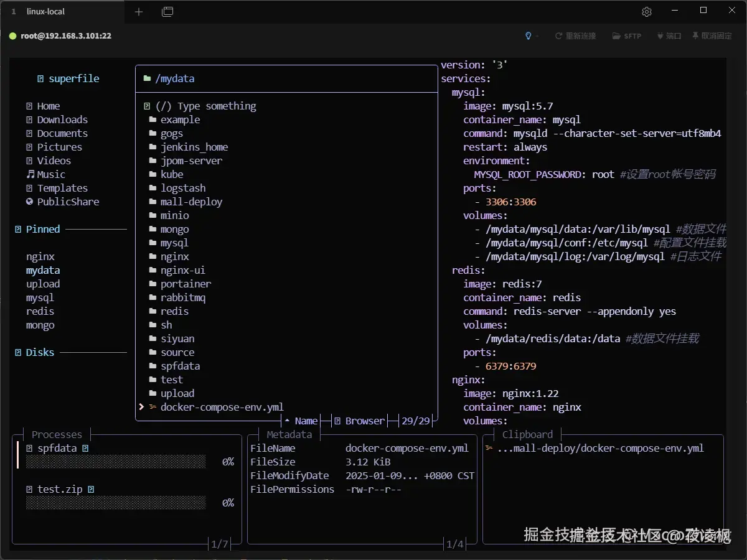The height and width of the screenshot is (560, 747).
Task: Toggle the Name sort order arrow
Action: click(x=287, y=421)
